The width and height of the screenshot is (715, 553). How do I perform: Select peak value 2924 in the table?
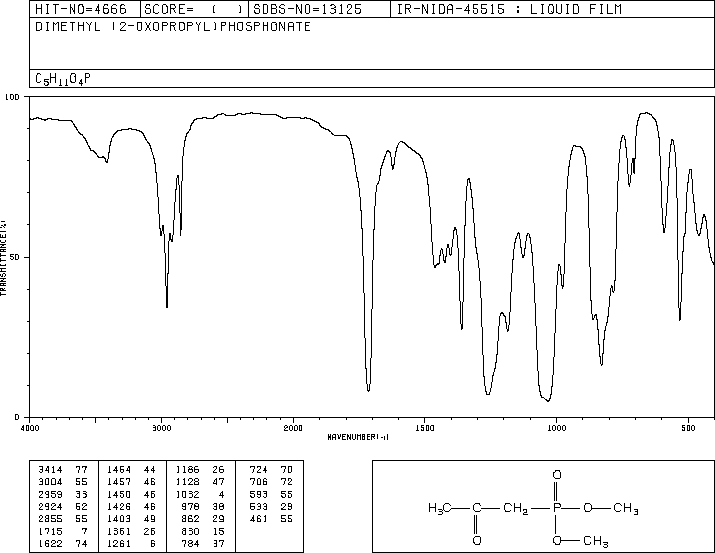click(50, 506)
